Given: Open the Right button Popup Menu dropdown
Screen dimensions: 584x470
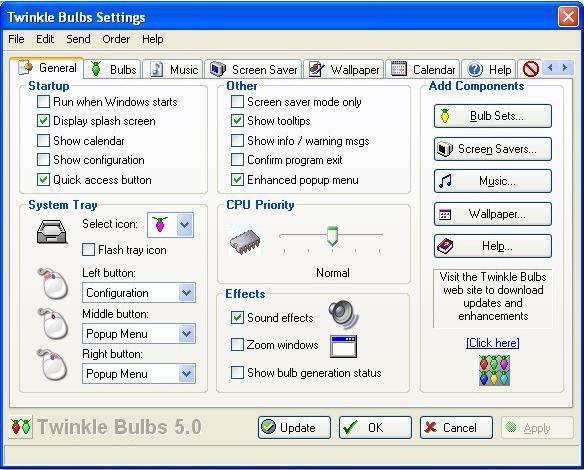Looking at the screenshot, I should pos(187,374).
